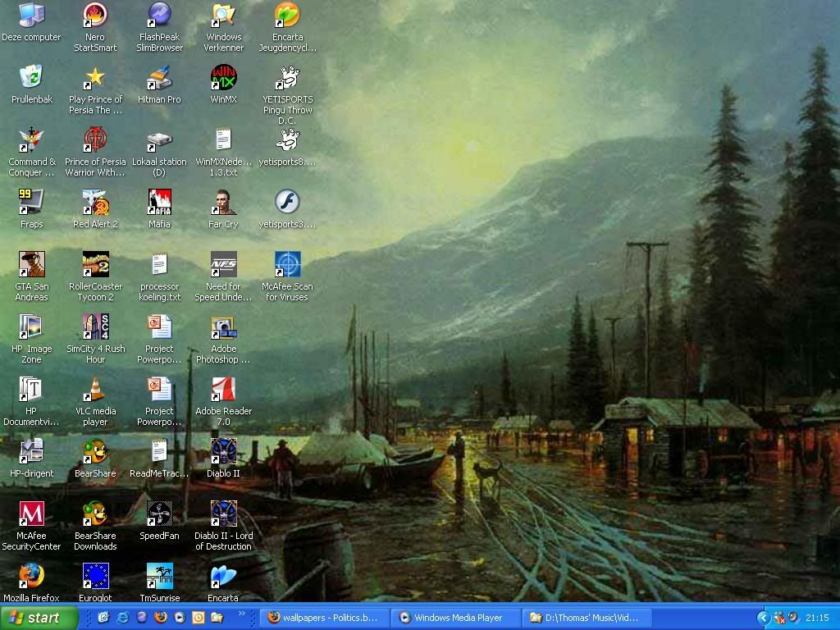Click the media player Quick Launch icon
The width and height of the screenshot is (840, 630).
(180, 618)
